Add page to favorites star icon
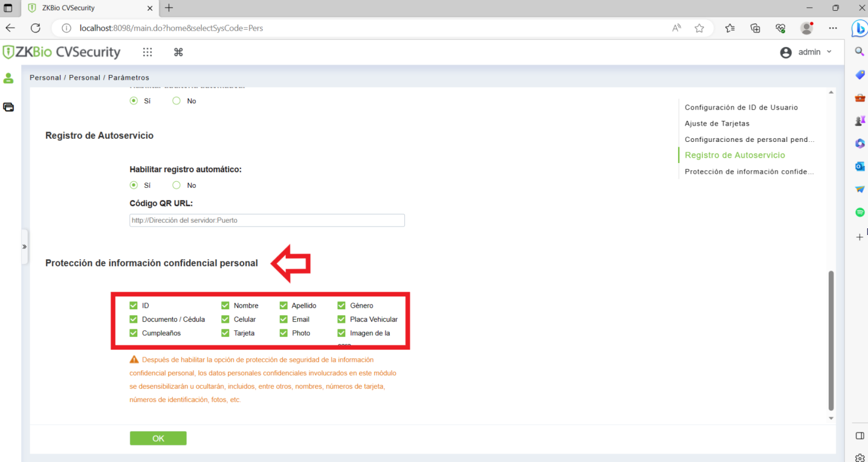Viewport: 868px width, 462px height. click(x=699, y=28)
